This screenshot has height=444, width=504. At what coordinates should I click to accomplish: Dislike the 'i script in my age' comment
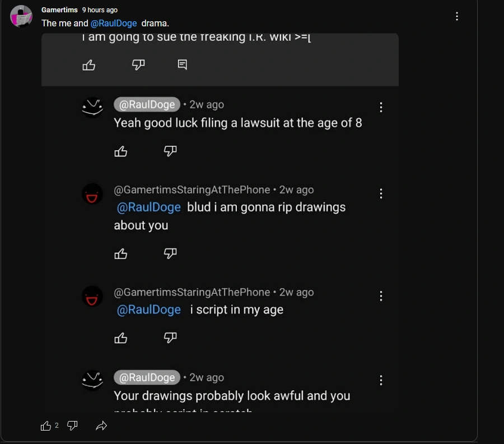coord(170,337)
